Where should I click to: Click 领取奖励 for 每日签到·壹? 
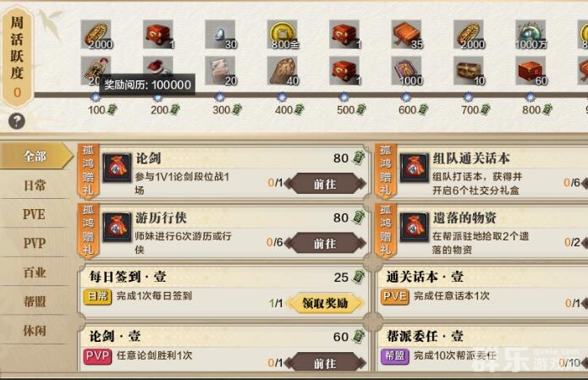[325, 303]
